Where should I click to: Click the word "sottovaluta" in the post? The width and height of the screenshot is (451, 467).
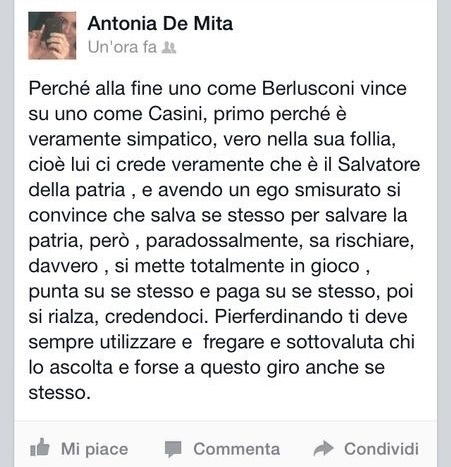pos(335,342)
